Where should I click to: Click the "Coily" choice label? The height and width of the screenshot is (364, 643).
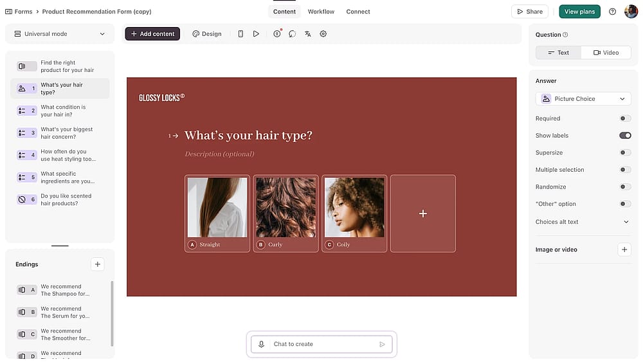point(343,244)
